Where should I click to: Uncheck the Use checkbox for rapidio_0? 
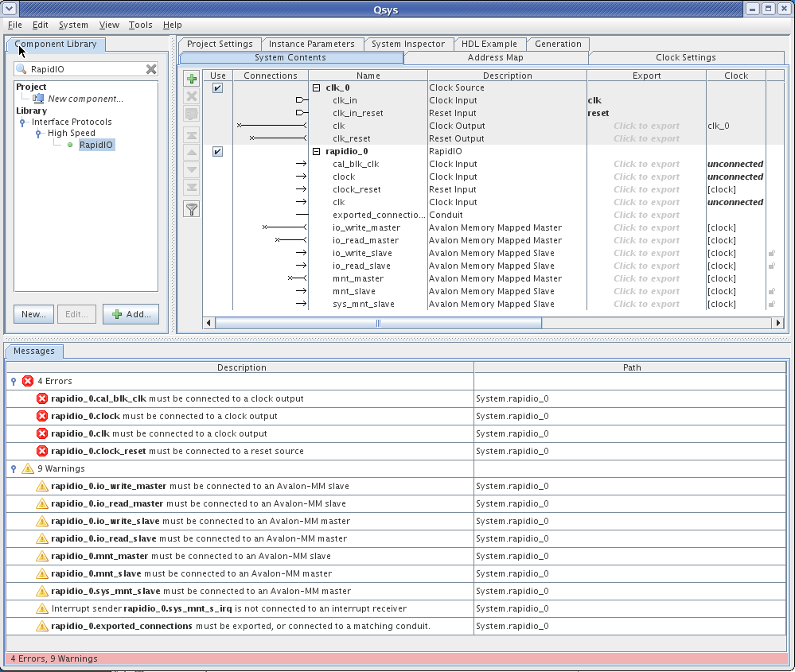tap(217, 152)
